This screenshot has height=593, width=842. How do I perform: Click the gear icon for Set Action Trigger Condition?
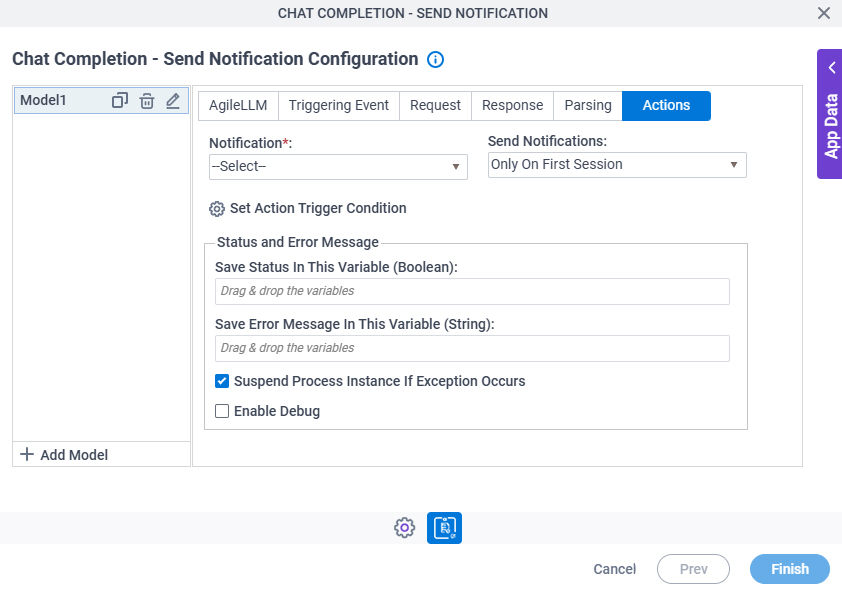coord(216,208)
